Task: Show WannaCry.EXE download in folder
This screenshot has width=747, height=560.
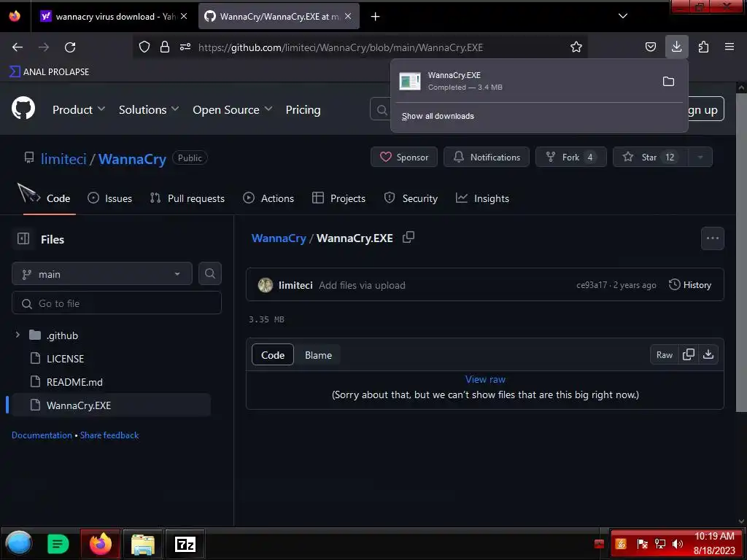Action: [668, 82]
